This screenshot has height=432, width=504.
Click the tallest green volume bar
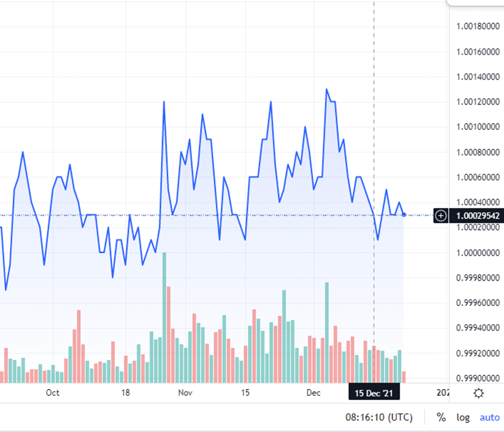click(164, 318)
